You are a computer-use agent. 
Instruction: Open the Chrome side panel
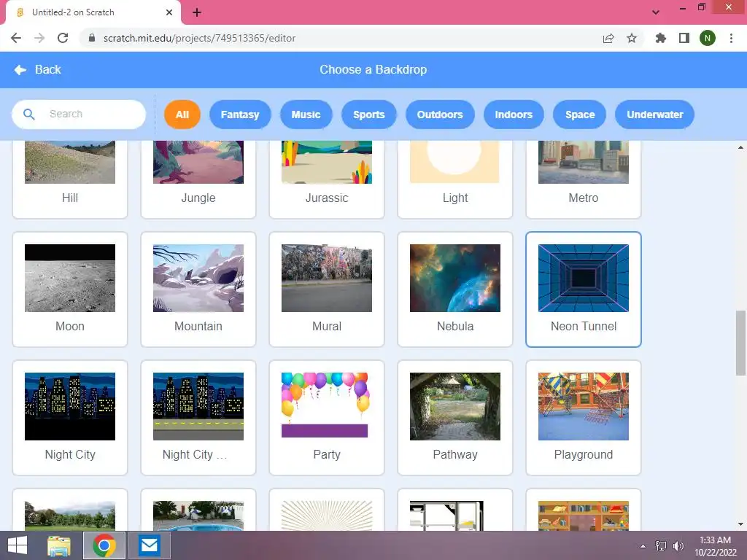[684, 38]
